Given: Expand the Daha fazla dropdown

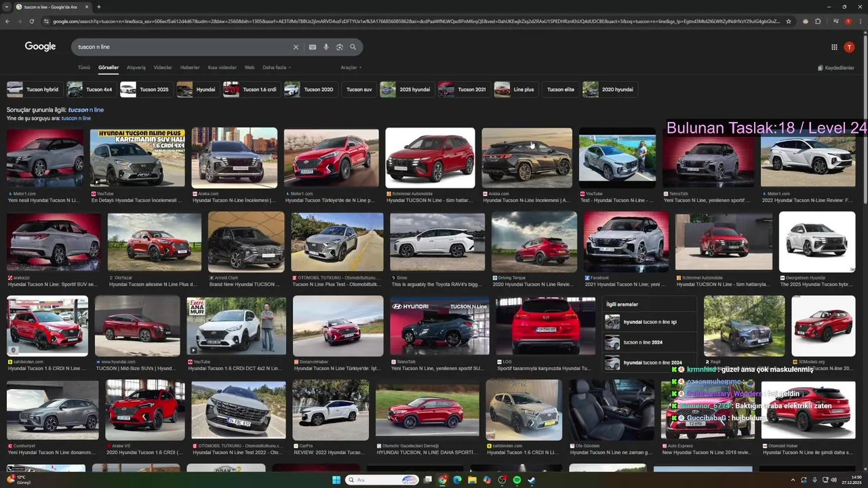Looking at the screenshot, I should pos(277,68).
